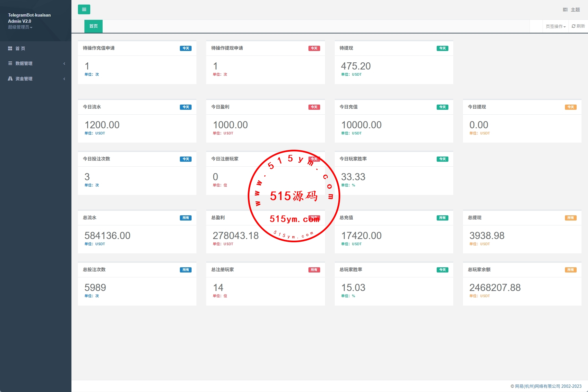This screenshot has width=588, height=392.
Task: Click the 资金管理 road icon
Action: tap(10, 79)
